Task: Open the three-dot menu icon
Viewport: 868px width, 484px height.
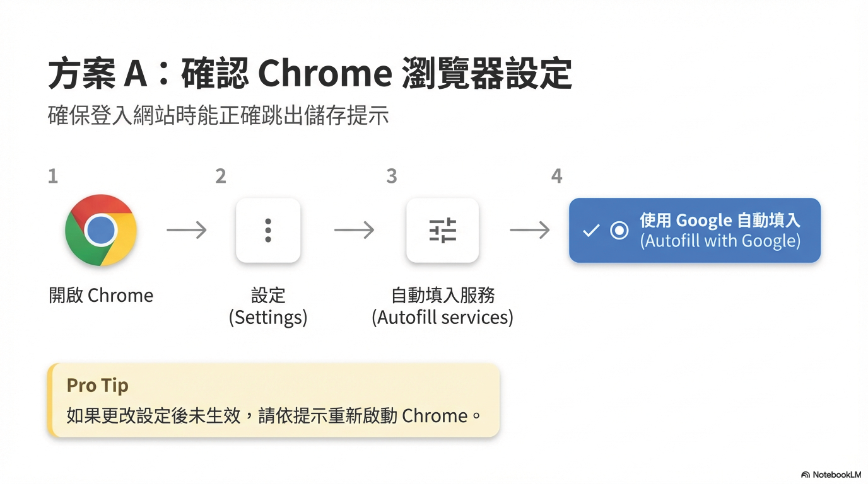Action: pos(268,231)
